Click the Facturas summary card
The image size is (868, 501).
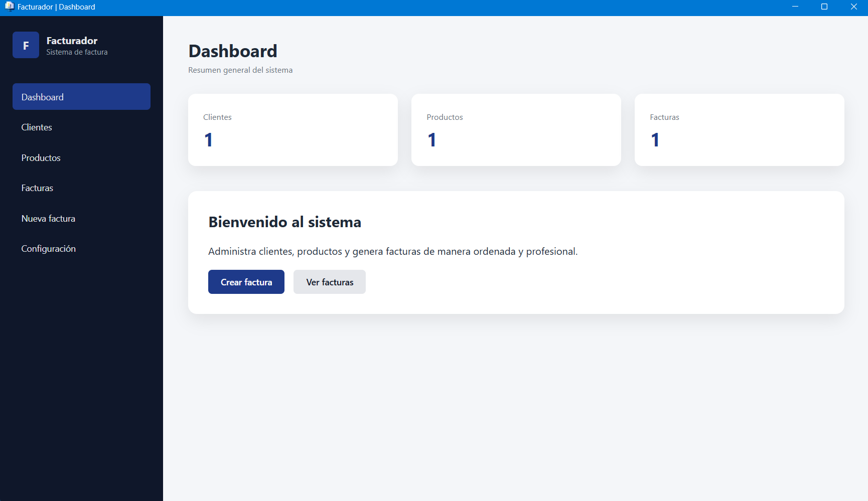tap(739, 130)
